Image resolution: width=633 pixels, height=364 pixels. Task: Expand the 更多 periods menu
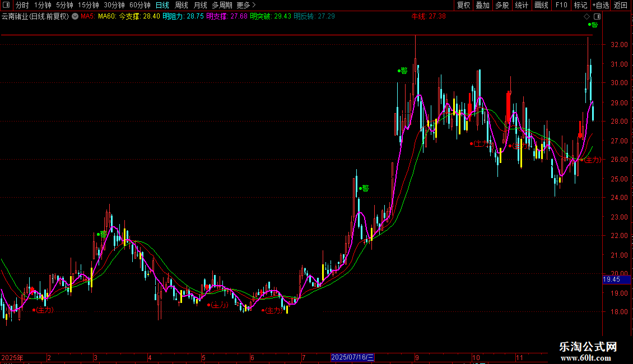click(x=246, y=5)
